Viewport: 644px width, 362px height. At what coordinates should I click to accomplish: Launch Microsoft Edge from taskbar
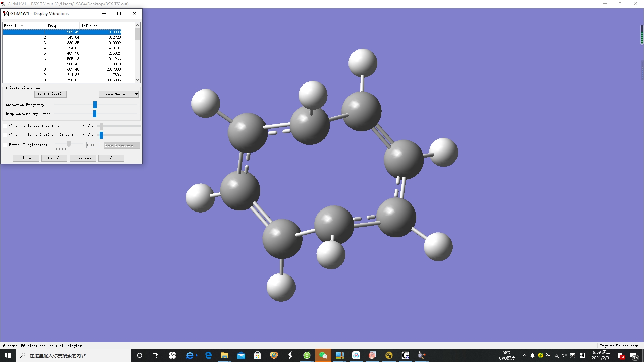tap(208, 355)
